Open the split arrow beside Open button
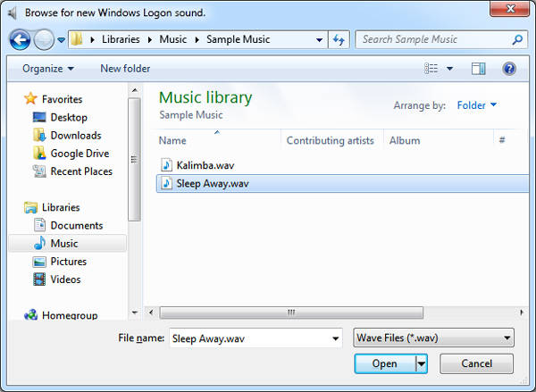The width and height of the screenshot is (536, 392). point(422,363)
